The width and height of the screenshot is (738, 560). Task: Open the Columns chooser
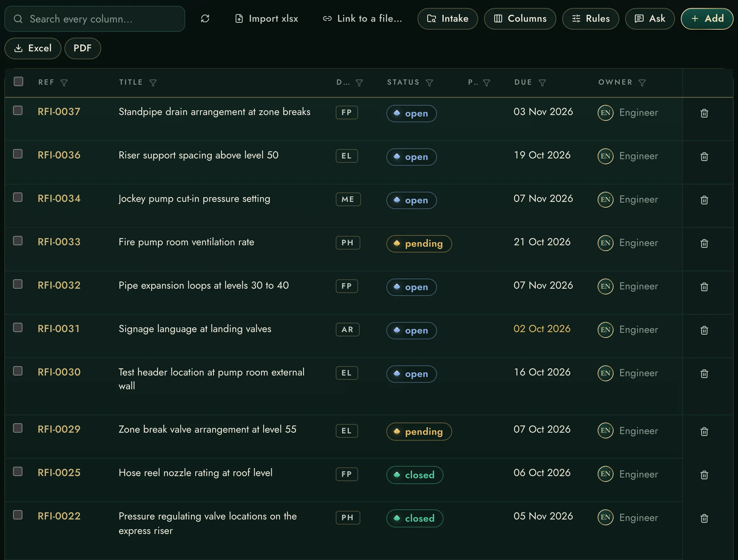point(520,18)
